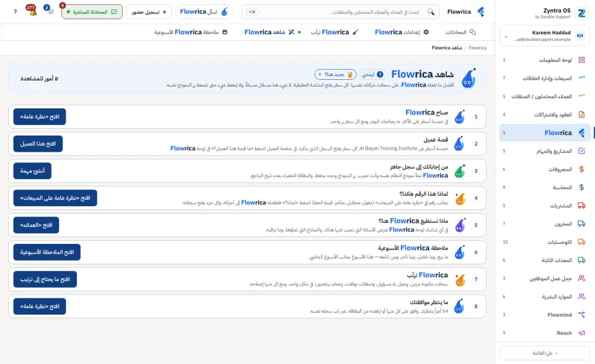The width and height of the screenshot is (595, 364).
Task: Click orange mascot in row لماذا هذا الرقم هكذا
Action: pos(461,198)
